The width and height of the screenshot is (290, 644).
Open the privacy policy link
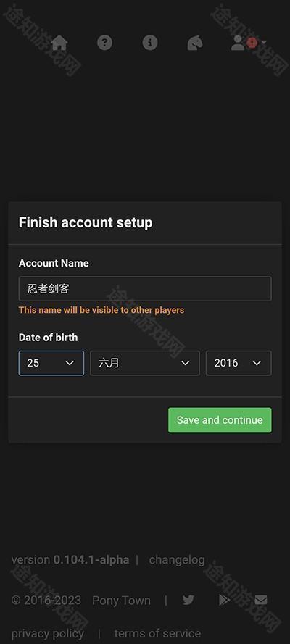pos(48,634)
